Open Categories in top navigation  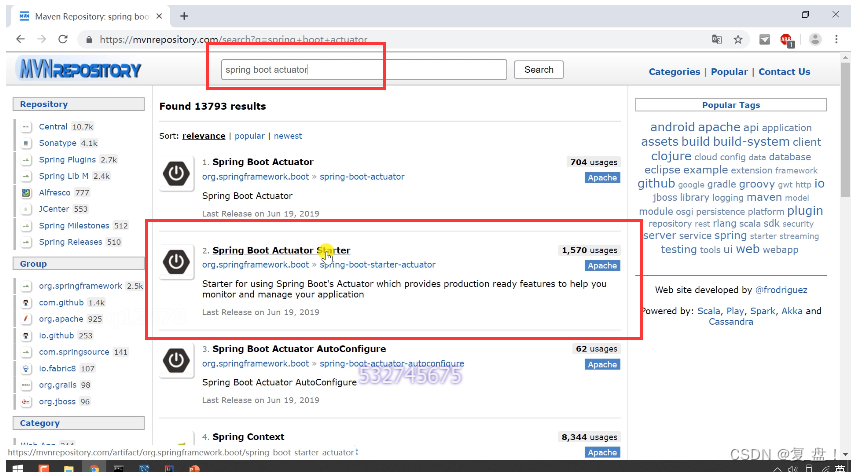click(674, 72)
